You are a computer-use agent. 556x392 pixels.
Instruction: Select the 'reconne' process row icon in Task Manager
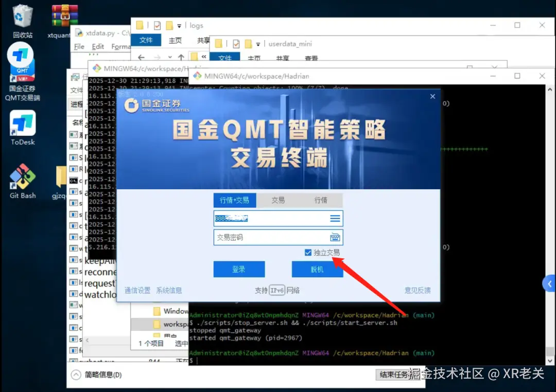[x=74, y=271]
